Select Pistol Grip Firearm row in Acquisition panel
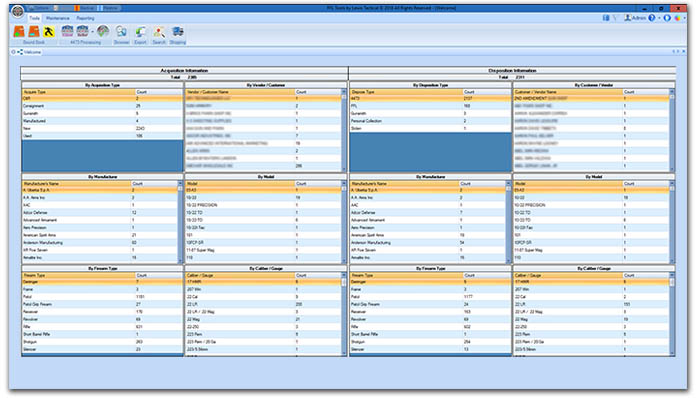This screenshot has height=398, width=700. (102, 304)
